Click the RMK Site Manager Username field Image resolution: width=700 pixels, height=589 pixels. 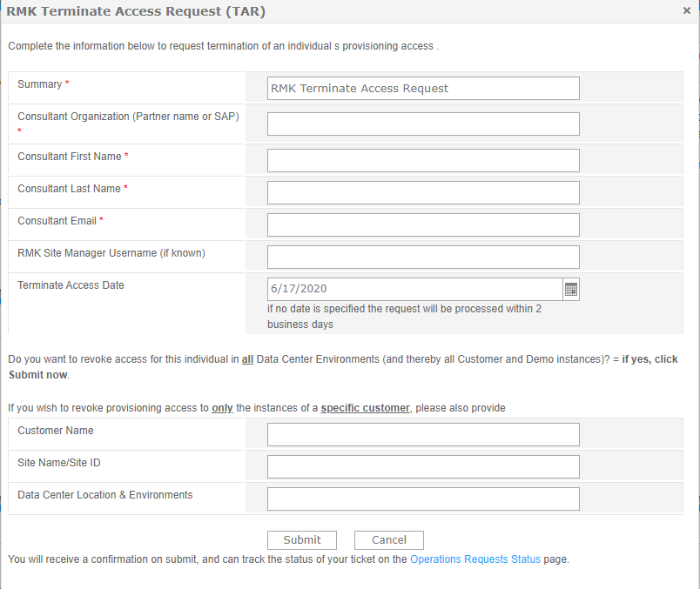point(423,257)
